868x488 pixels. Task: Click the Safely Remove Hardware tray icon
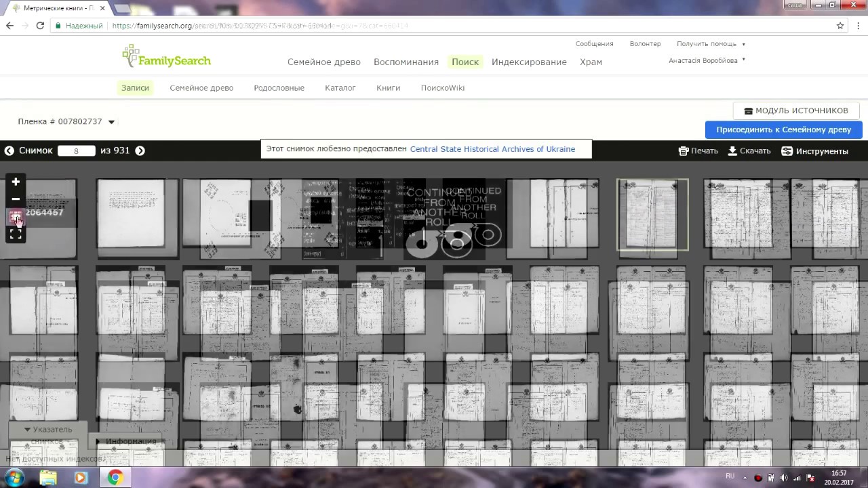coord(771,478)
